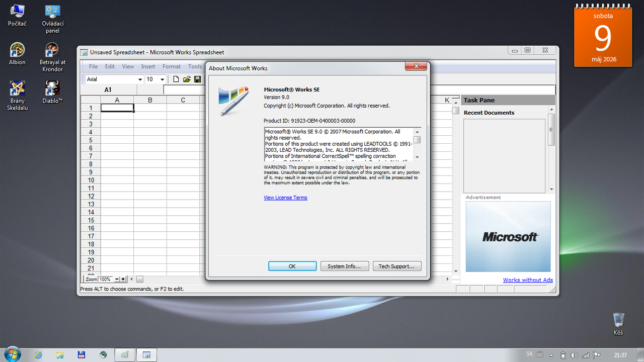644x362 pixels.
Task: Select column K header
Action: pos(447,100)
